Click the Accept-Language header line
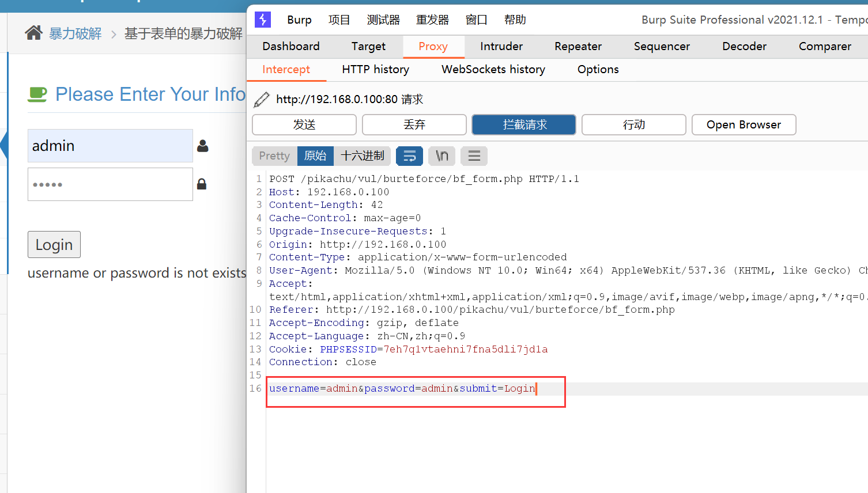 (x=367, y=336)
